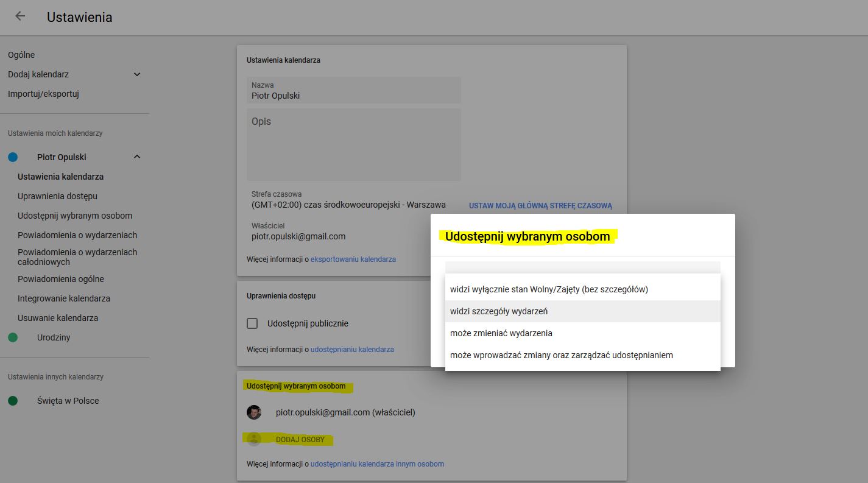868x483 pixels.
Task: Click the Ustawienia page title
Action: tap(80, 17)
